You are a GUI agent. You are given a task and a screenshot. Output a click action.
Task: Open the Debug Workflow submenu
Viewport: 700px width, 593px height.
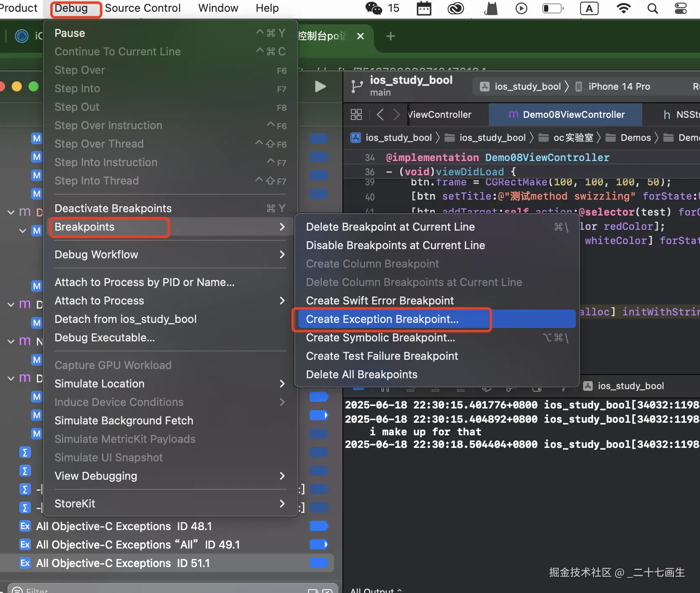[170, 255]
